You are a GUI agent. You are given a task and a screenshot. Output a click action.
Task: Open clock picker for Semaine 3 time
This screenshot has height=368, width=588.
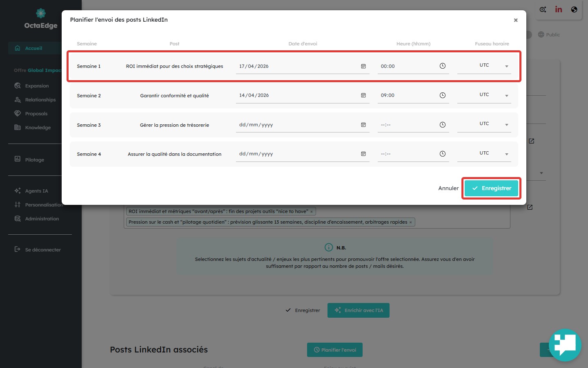[x=442, y=125]
